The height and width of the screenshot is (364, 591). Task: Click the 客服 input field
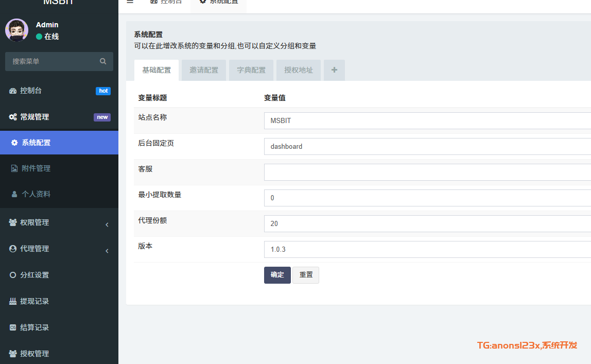426,172
